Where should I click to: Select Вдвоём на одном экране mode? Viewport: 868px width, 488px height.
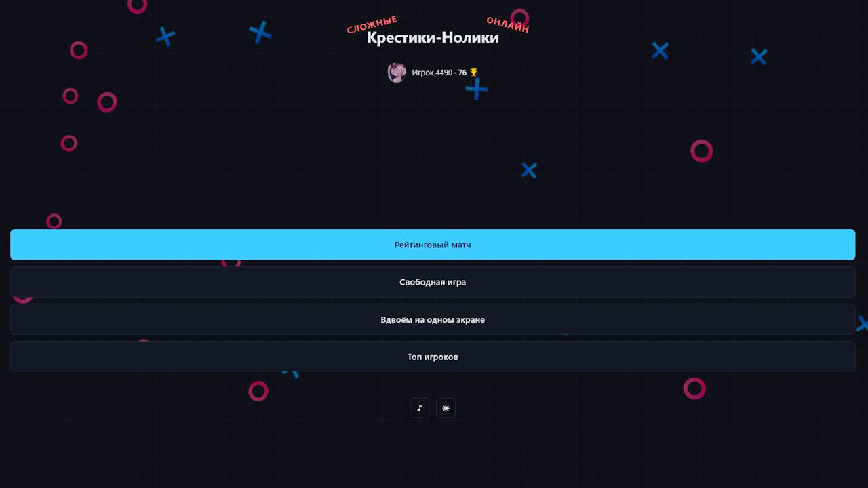tap(433, 319)
